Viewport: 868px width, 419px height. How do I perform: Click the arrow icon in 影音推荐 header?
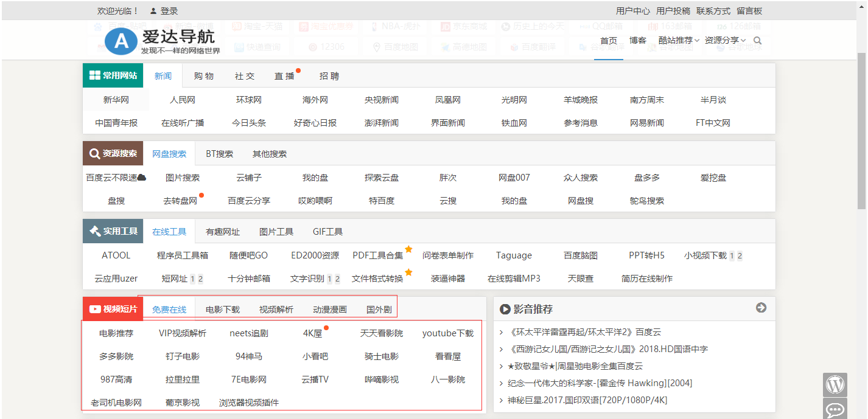click(761, 308)
